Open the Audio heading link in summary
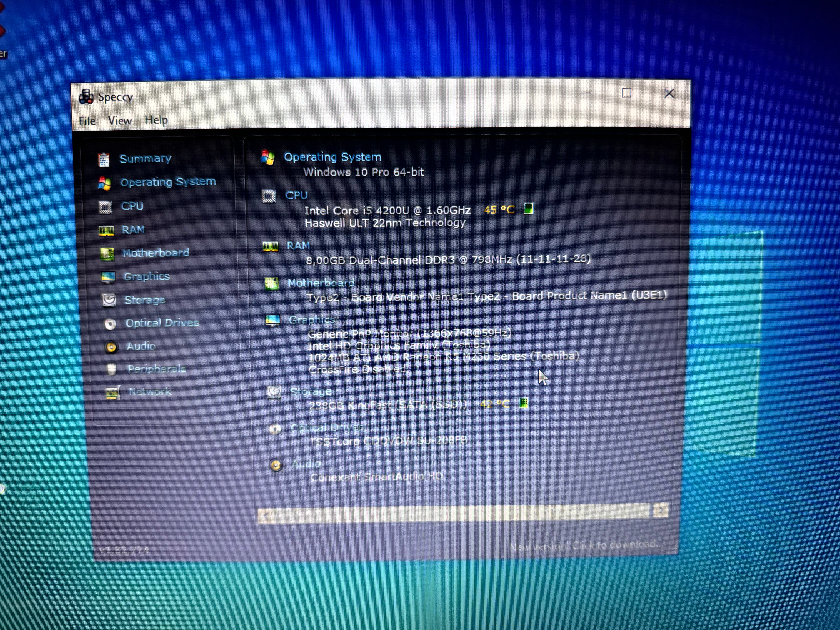The width and height of the screenshot is (840, 630). [306, 464]
